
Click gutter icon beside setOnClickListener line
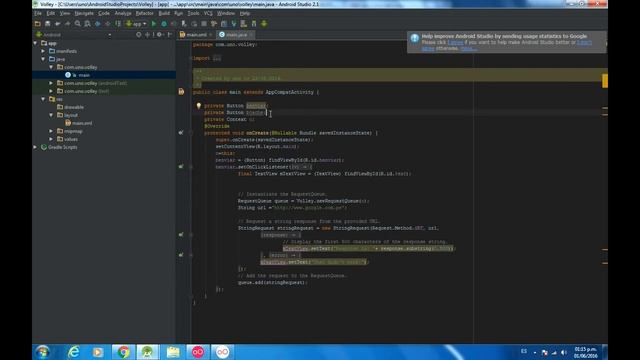pyautogui.click(x=181, y=167)
